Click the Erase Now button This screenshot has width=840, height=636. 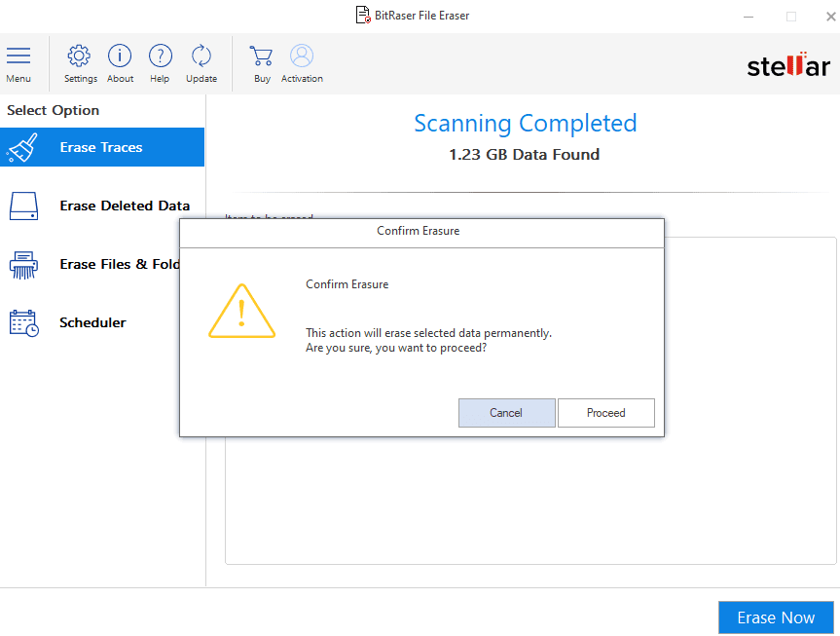pos(776,617)
